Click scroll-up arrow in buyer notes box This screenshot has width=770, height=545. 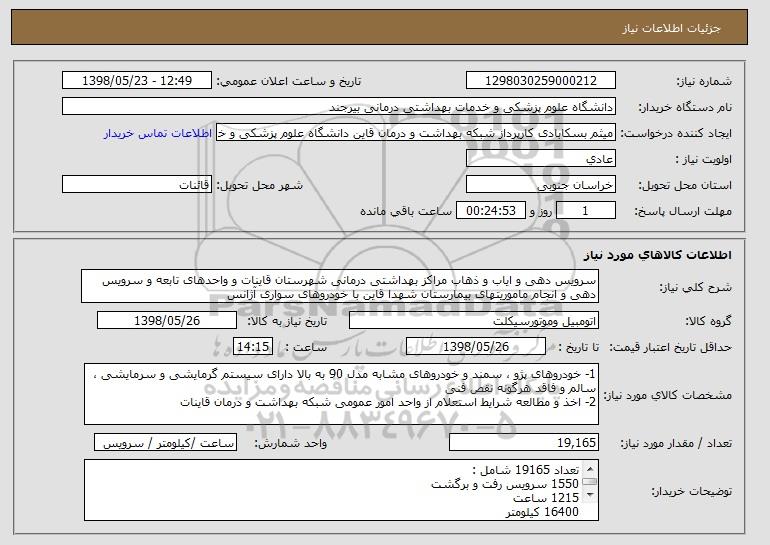click(590, 468)
